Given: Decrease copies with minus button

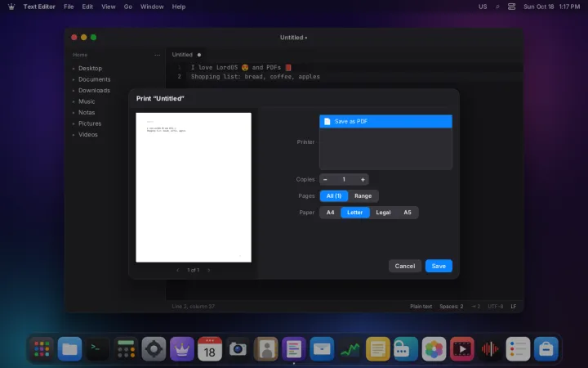Looking at the screenshot, I should point(325,179).
